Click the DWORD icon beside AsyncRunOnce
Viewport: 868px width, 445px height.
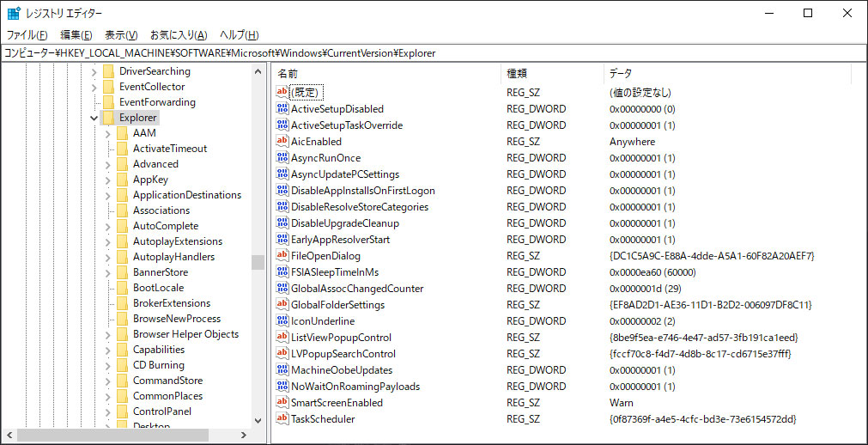(282, 157)
